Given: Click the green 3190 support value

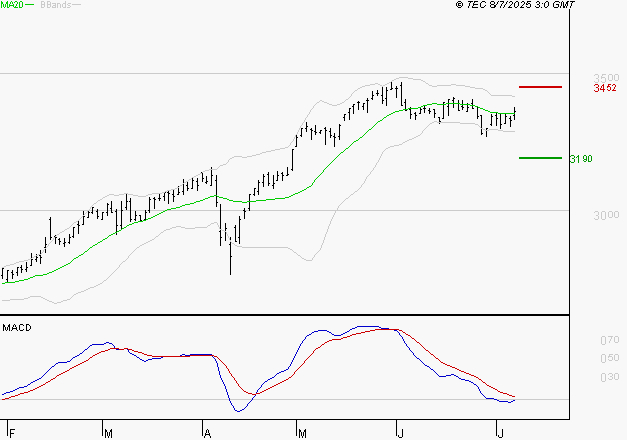Looking at the screenshot, I should click(x=581, y=159).
